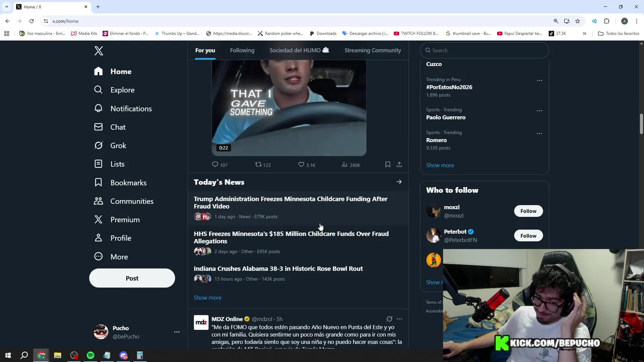This screenshot has width=644, height=362.
Task: Open Communities section
Action: [x=124, y=201]
